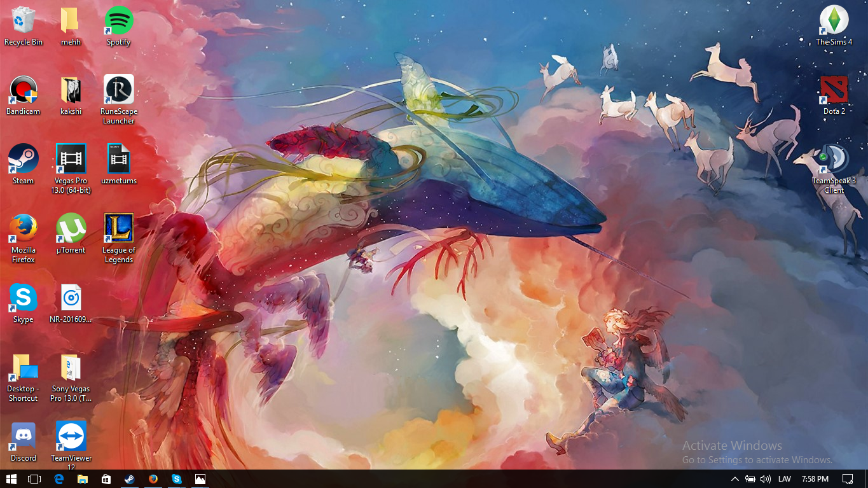This screenshot has width=868, height=488.
Task: Select the Skype desktop shortcut
Action: [24, 303]
